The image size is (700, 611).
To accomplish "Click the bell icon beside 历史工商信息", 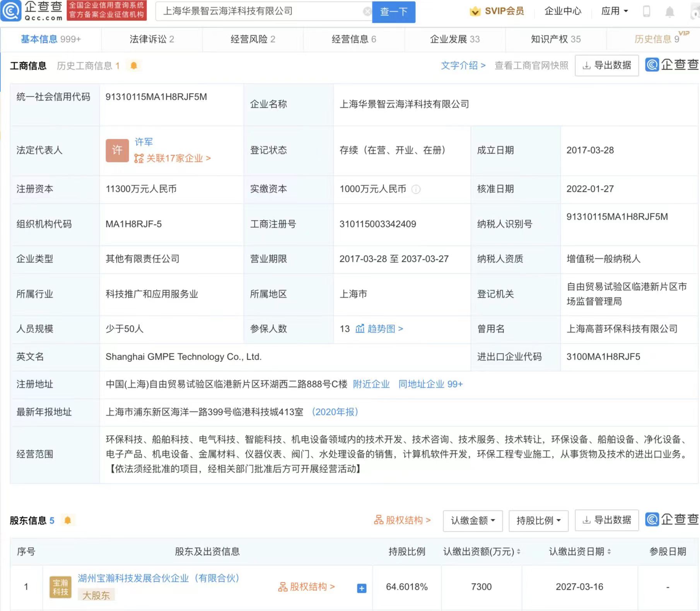I will click(x=134, y=65).
